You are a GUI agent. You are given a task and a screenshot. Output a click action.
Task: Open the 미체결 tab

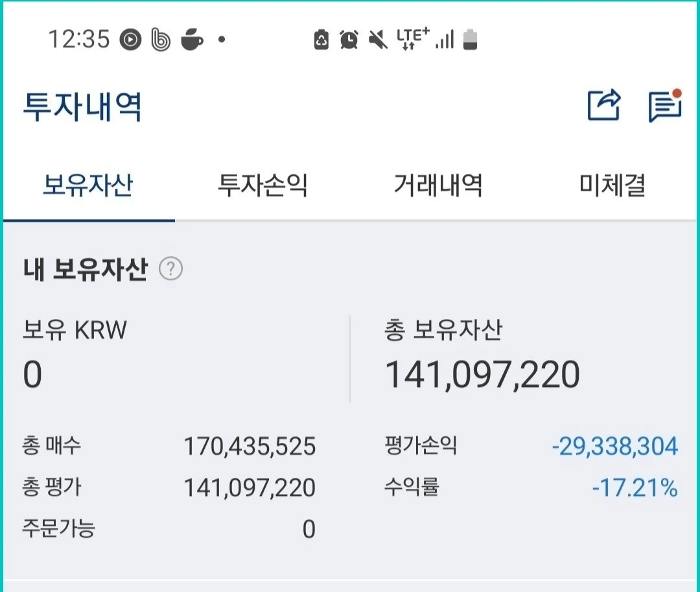pyautogui.click(x=612, y=185)
